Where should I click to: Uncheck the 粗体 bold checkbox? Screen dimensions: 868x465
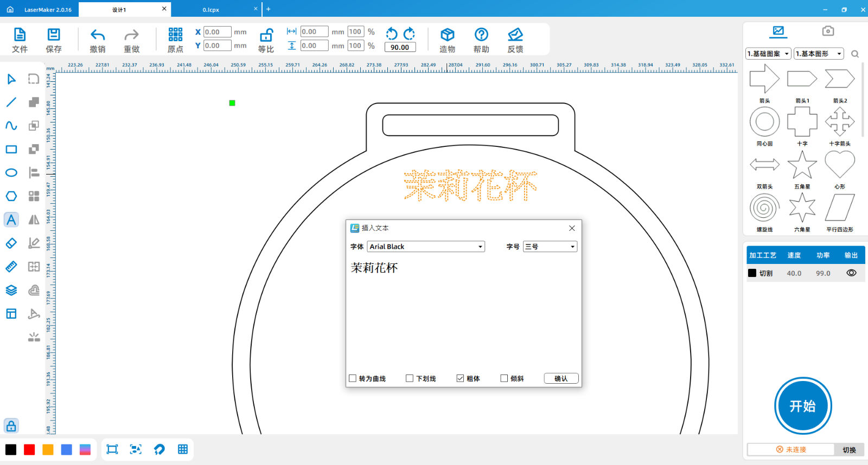pyautogui.click(x=460, y=378)
